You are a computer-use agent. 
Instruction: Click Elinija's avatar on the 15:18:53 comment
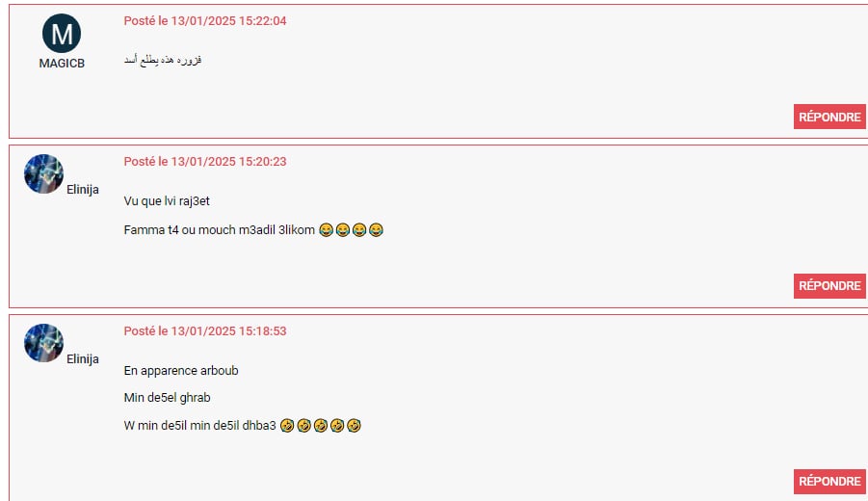(x=43, y=343)
